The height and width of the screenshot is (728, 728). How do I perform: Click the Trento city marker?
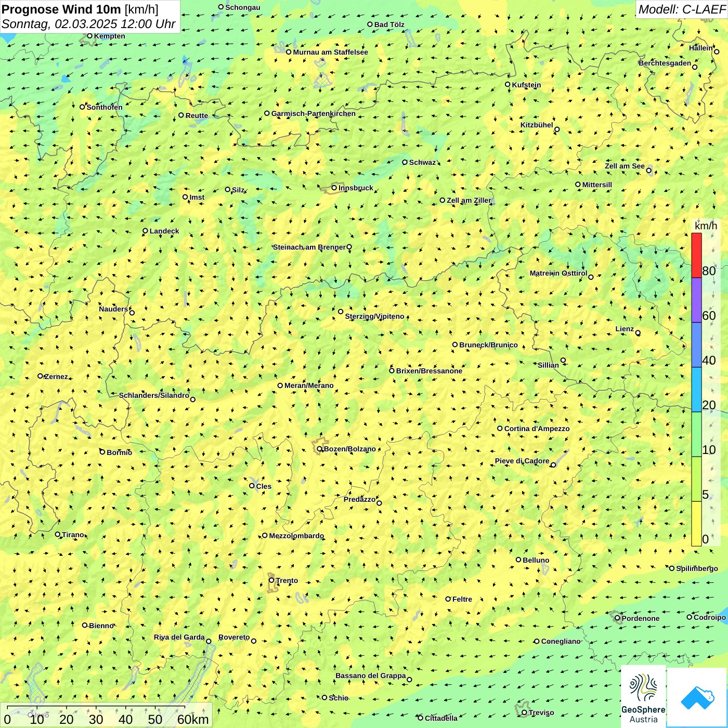271,580
